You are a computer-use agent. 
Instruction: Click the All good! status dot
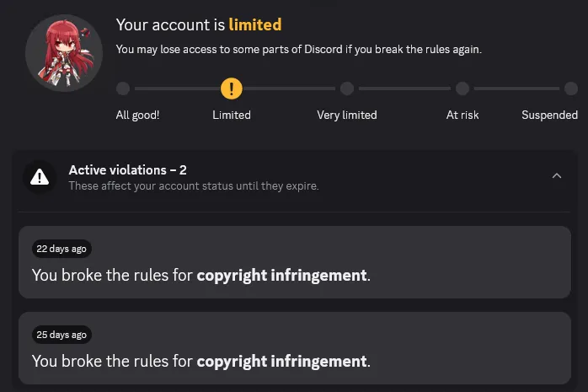123,89
